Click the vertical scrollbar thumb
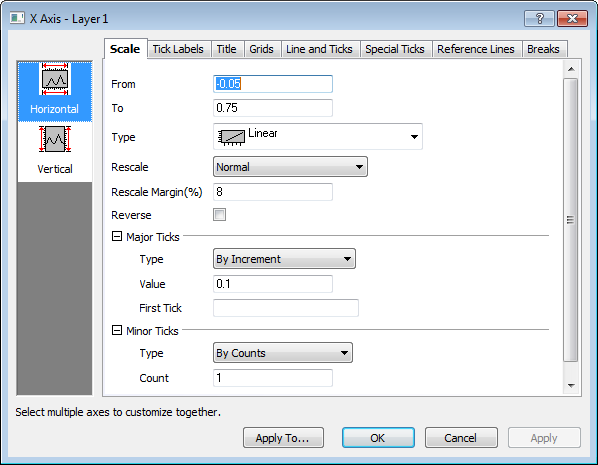 pos(571,220)
